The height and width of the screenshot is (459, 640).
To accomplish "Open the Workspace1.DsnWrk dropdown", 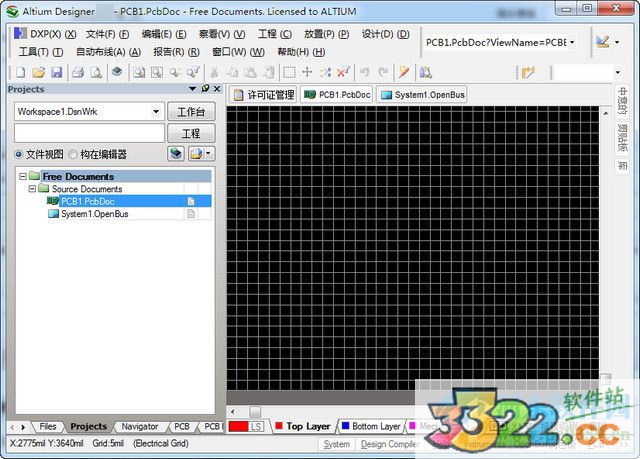I will (156, 111).
